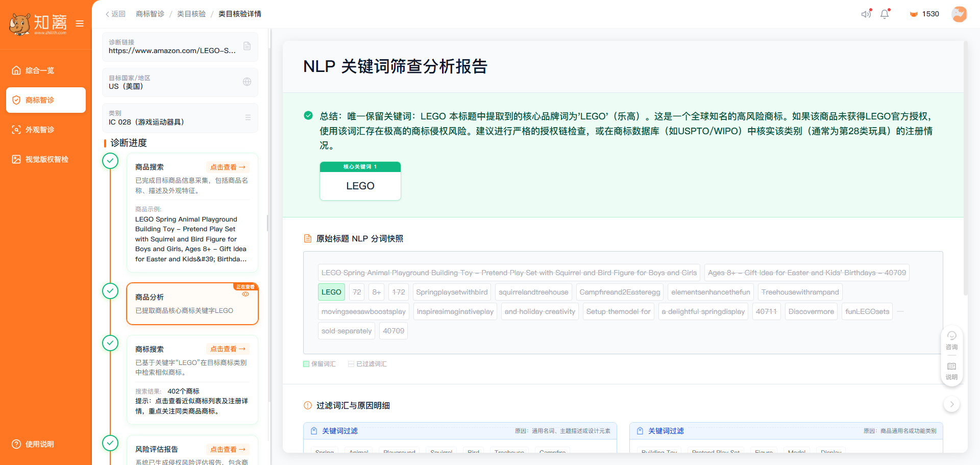
Task: Click the eye icon on 商品分析 card
Action: tap(246, 294)
